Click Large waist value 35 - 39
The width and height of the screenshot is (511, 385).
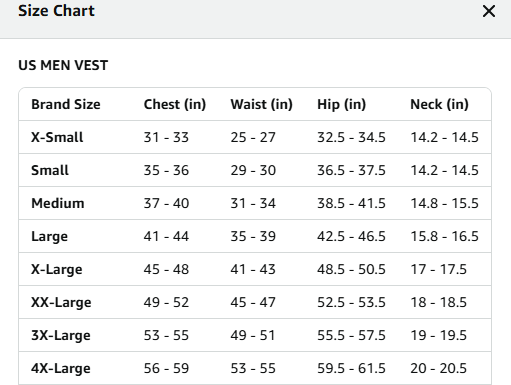pyautogui.click(x=253, y=236)
